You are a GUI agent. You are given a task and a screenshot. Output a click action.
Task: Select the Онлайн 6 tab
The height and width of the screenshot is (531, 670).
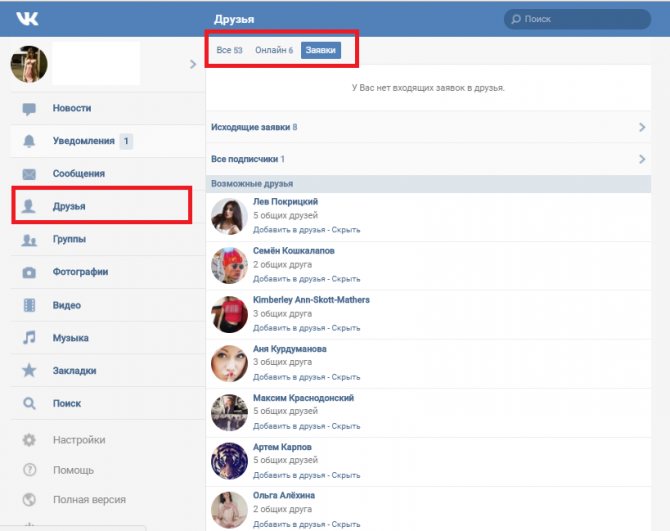coord(274,50)
